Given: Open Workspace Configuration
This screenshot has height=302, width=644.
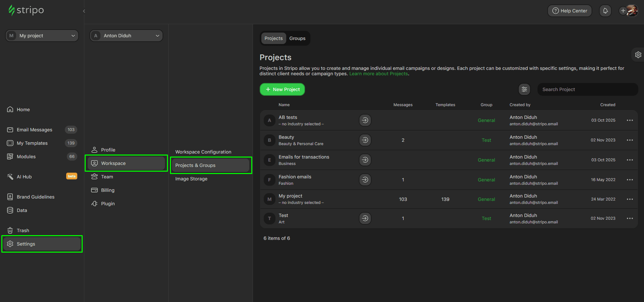Looking at the screenshot, I should (203, 152).
